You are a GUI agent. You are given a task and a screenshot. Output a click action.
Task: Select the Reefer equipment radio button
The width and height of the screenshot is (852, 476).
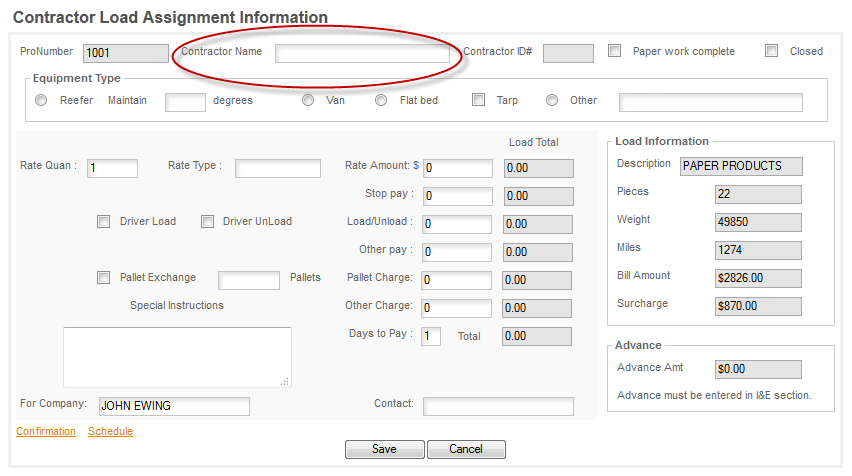(x=41, y=101)
